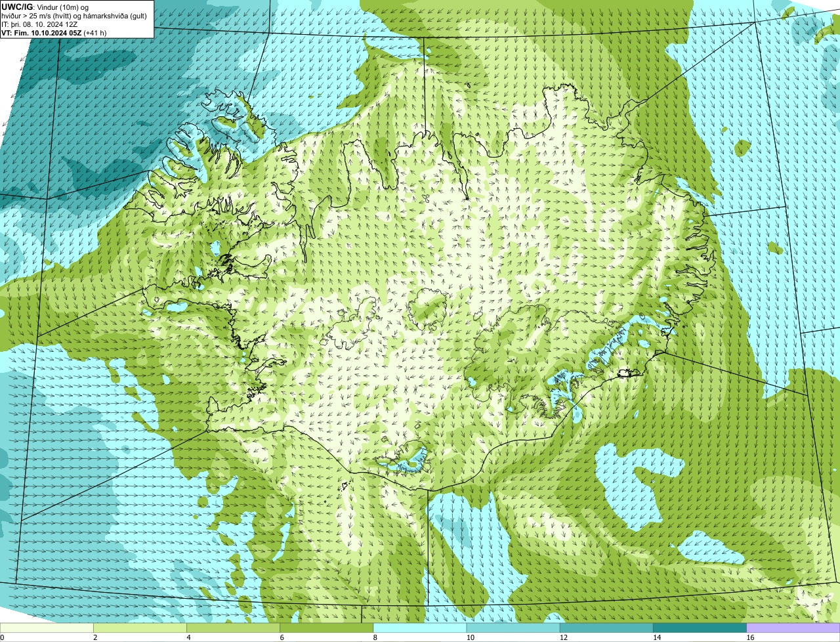The width and height of the screenshot is (840, 642).
Task: Click the 2–4 m/s light green legend swatch
Action: click(x=140, y=628)
